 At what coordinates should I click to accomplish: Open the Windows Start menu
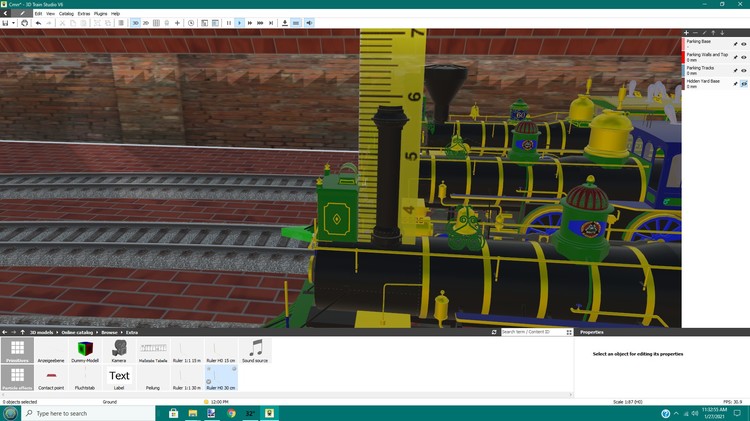point(11,413)
